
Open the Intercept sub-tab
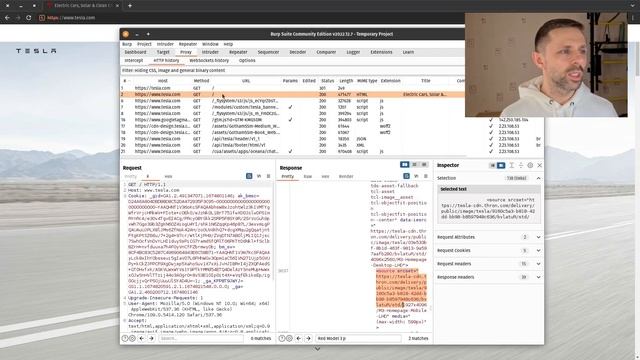pyautogui.click(x=134, y=60)
